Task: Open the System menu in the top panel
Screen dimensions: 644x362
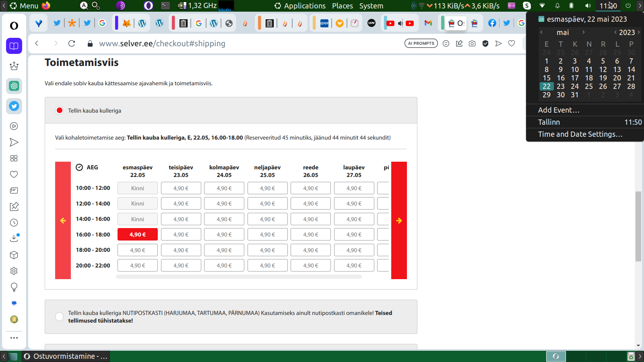Action: (x=371, y=6)
